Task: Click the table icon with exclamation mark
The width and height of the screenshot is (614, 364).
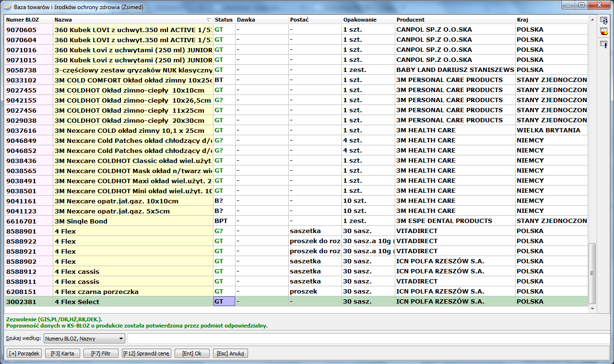Action: [x=603, y=44]
